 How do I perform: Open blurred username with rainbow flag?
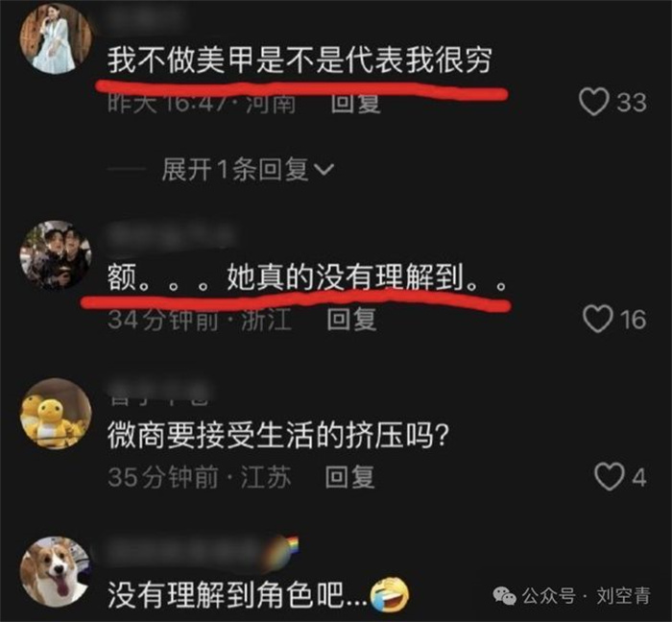click(x=202, y=550)
